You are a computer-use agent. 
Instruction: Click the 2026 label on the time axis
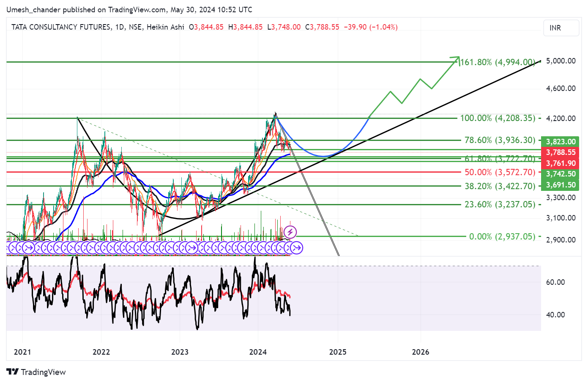coord(421,352)
